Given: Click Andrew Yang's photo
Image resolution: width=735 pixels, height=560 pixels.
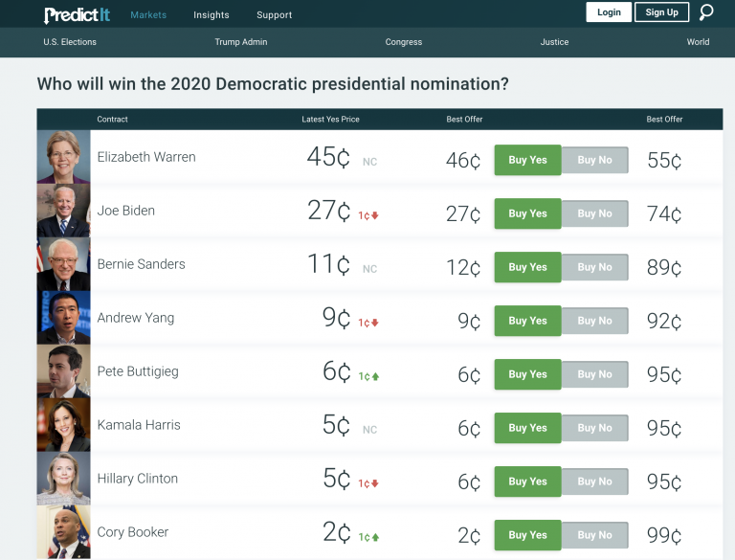Looking at the screenshot, I should 64,318.
